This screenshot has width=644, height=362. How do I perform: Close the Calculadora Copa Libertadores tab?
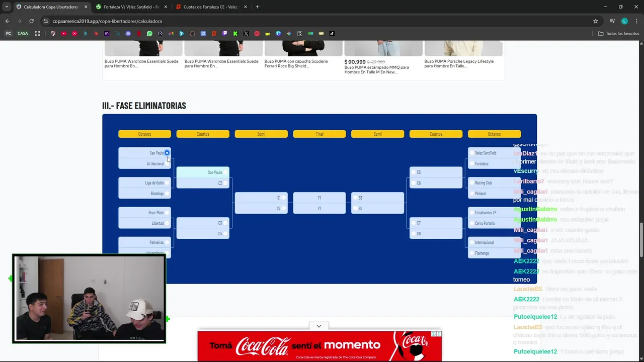click(86, 7)
